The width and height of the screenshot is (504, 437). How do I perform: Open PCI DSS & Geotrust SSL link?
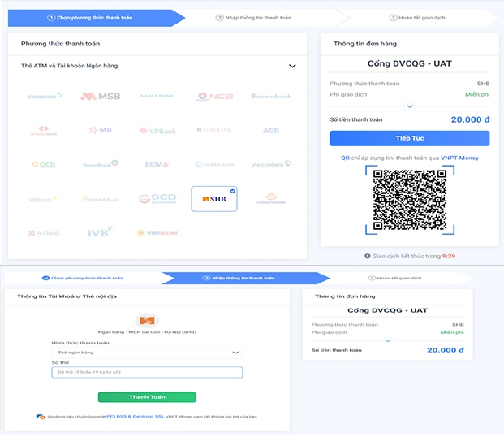tap(136, 417)
